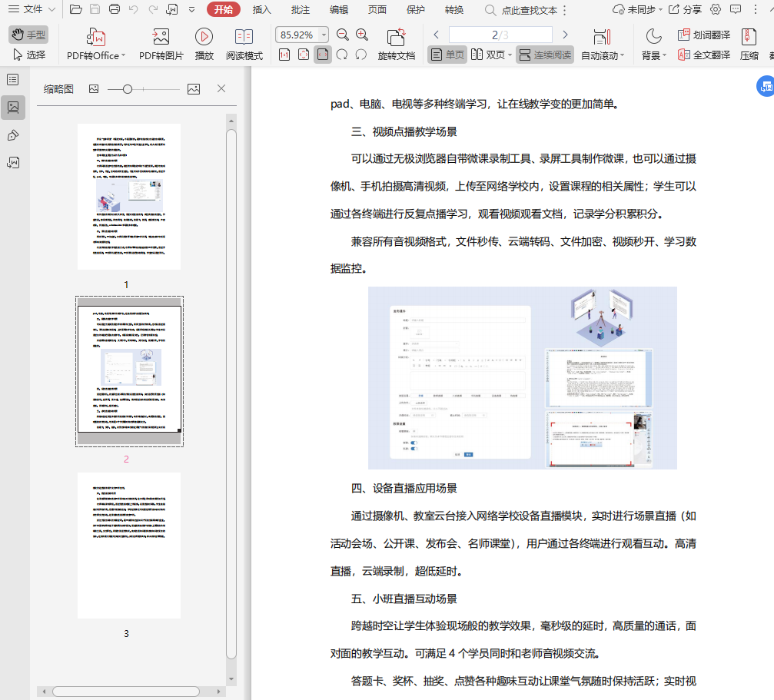Click the thumbnail panel horizontal scrollbar
774x700 pixels.
(126, 692)
